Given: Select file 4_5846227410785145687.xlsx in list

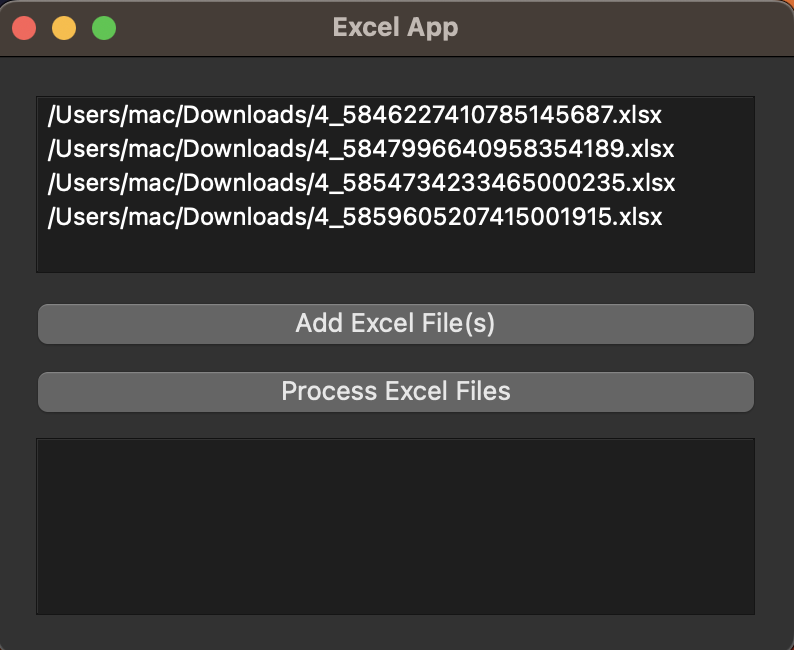Looking at the screenshot, I should 354,115.
